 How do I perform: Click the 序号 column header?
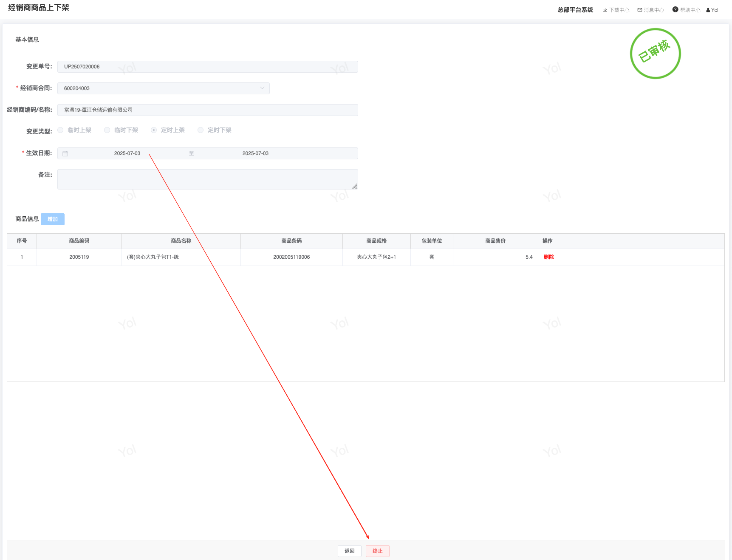click(x=22, y=241)
